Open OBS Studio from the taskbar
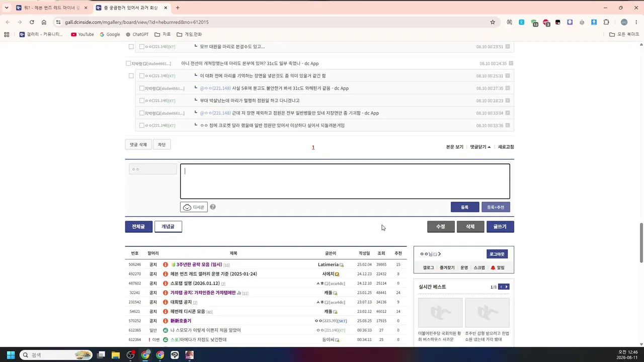Viewport: 644px width, 362px height. click(131, 355)
